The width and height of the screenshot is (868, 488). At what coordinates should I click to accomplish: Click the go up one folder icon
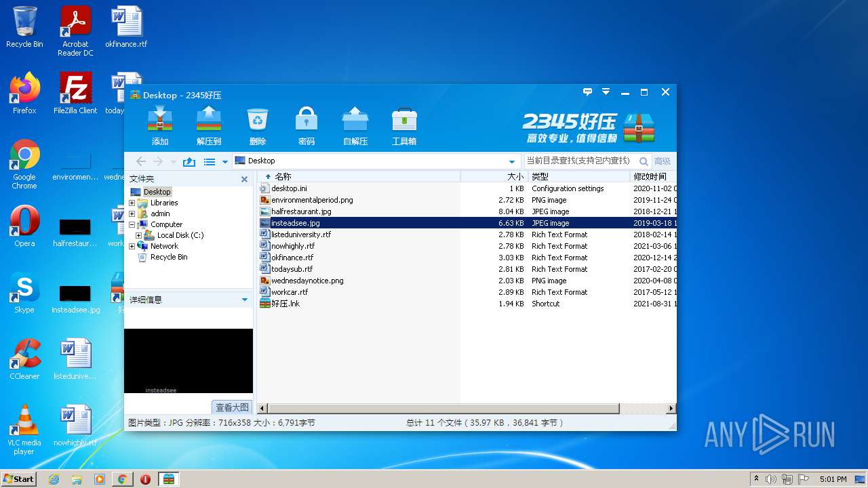pos(189,161)
